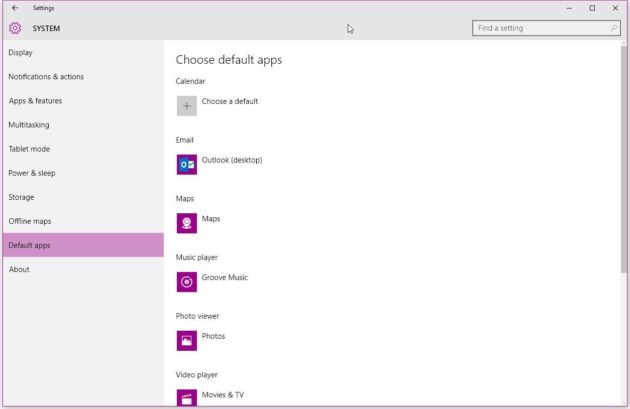630x409 pixels.
Task: Click the 'Email' category label
Action: 184,140
